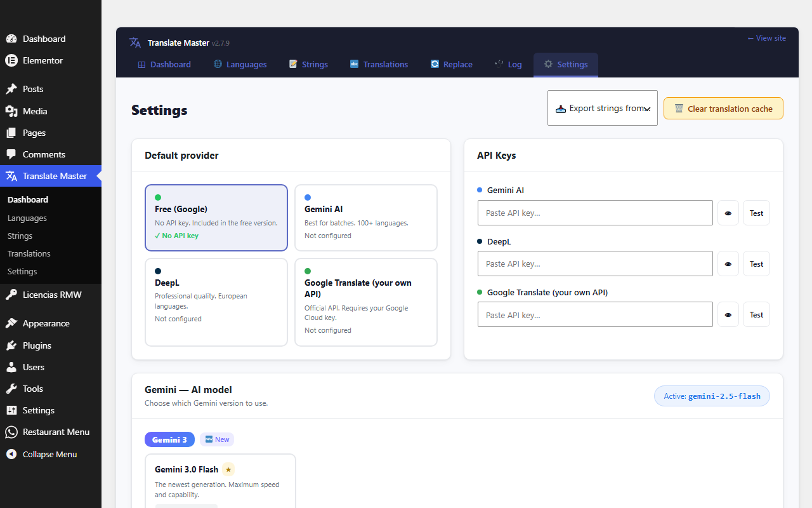Open the Export strings from dropdown
812x508 pixels.
[x=603, y=108]
